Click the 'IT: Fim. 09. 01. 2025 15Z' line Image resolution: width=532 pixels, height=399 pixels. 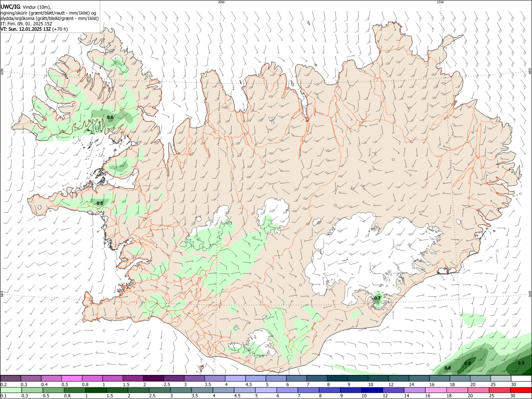pos(26,24)
